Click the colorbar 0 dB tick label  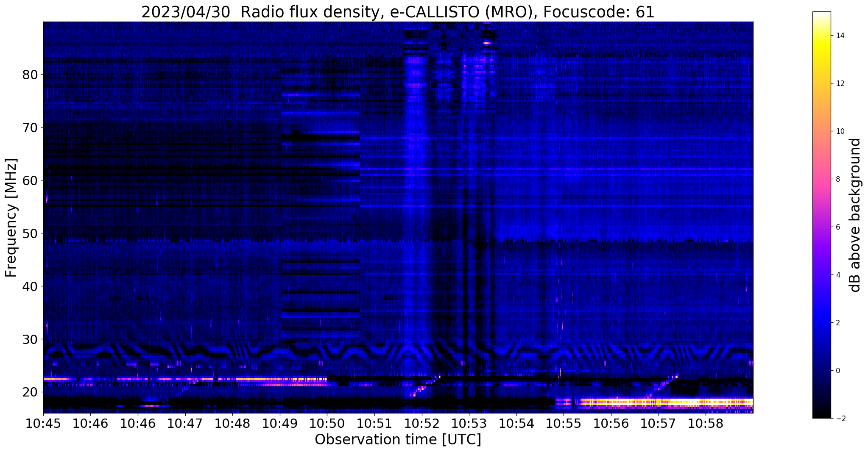[837, 371]
